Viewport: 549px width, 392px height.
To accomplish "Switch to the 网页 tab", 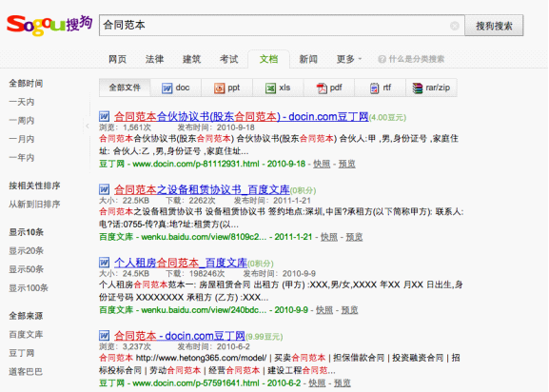I will 117,59.
